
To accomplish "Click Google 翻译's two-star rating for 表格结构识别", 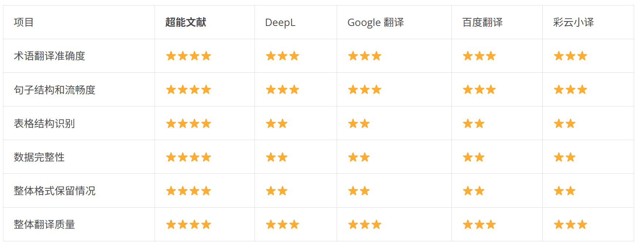I will click(x=359, y=124).
